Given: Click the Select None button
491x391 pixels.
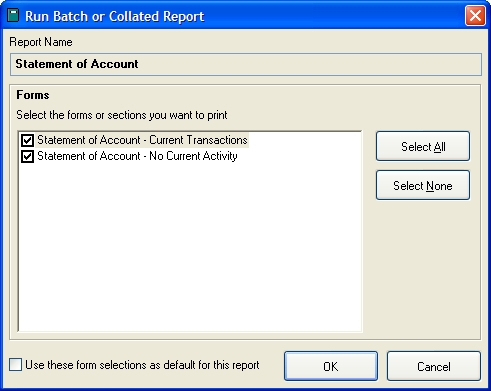Looking at the screenshot, I should [423, 185].
